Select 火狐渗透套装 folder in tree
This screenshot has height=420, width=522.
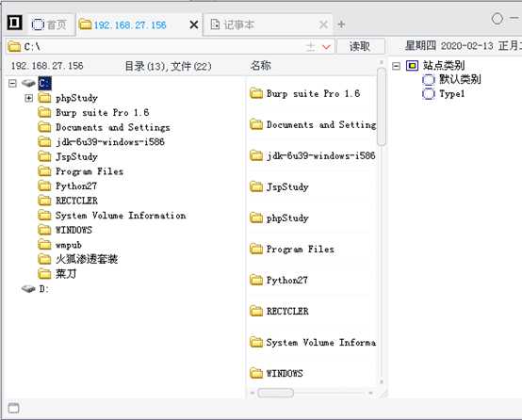click(87, 259)
